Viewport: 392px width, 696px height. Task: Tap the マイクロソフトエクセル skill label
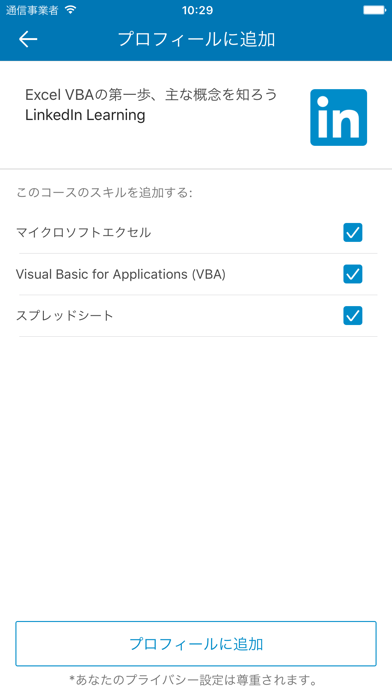click(x=83, y=233)
